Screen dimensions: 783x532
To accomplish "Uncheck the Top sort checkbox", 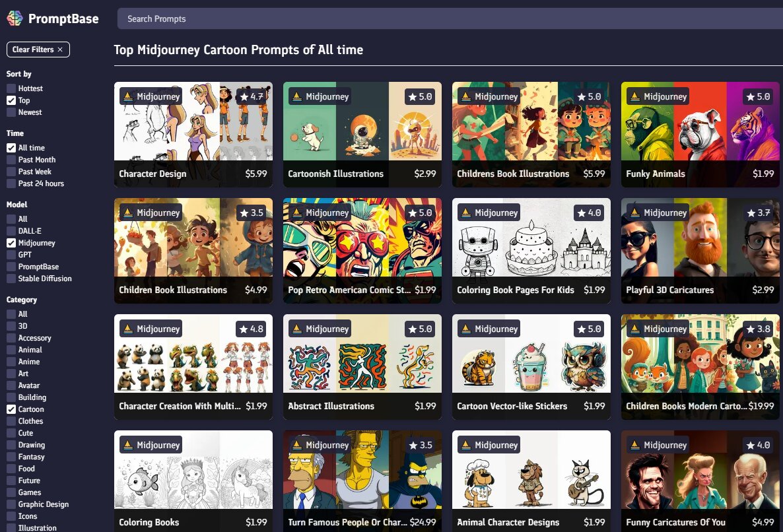I will (x=11, y=100).
